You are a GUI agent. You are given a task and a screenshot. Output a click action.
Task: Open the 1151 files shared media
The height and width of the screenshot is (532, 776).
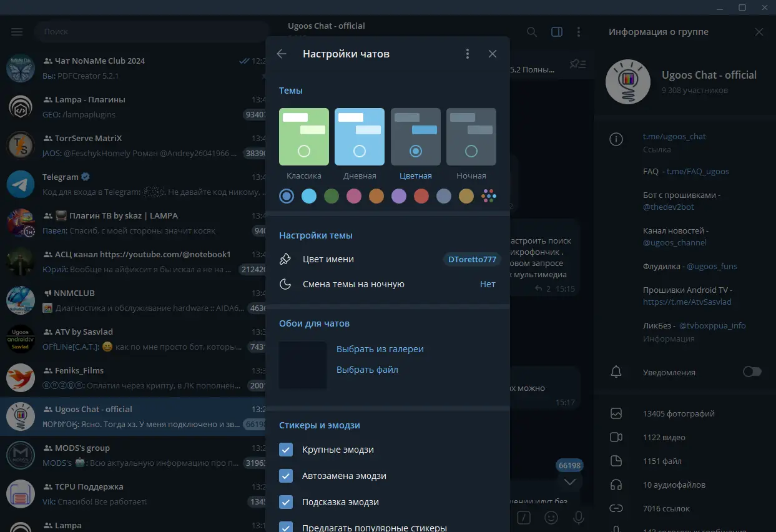[685, 461]
